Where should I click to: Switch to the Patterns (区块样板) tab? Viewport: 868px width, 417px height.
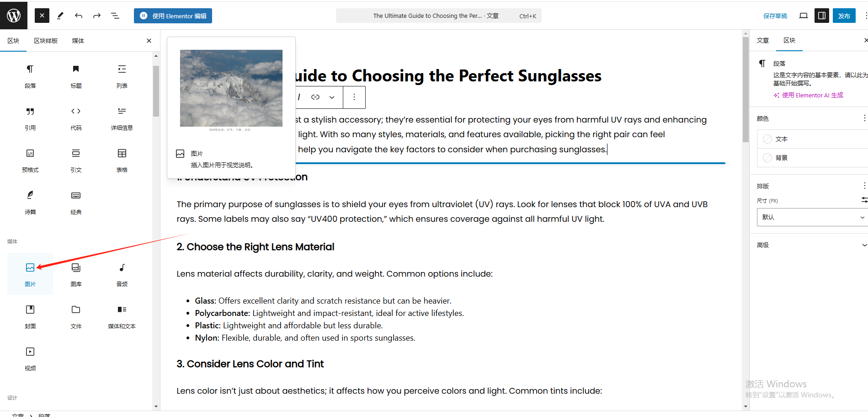pos(46,41)
